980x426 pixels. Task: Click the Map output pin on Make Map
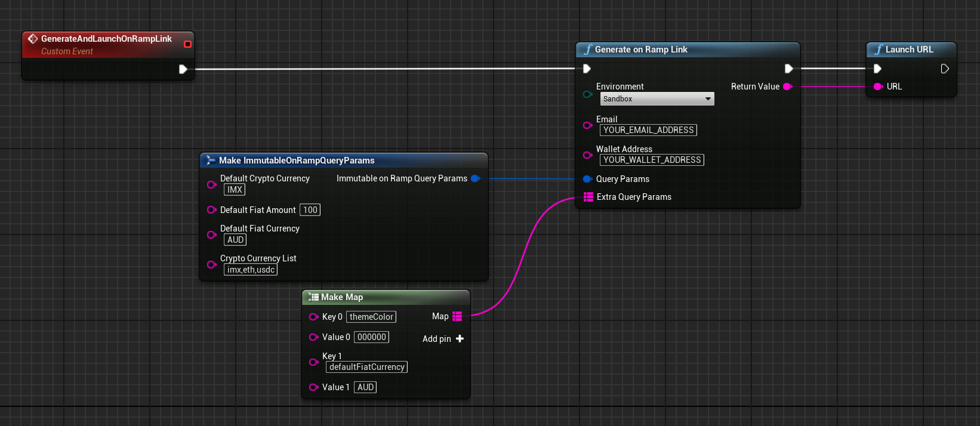pos(457,316)
